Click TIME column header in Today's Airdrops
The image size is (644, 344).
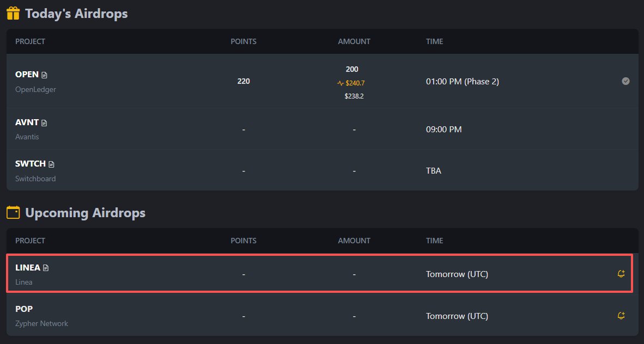coord(435,41)
